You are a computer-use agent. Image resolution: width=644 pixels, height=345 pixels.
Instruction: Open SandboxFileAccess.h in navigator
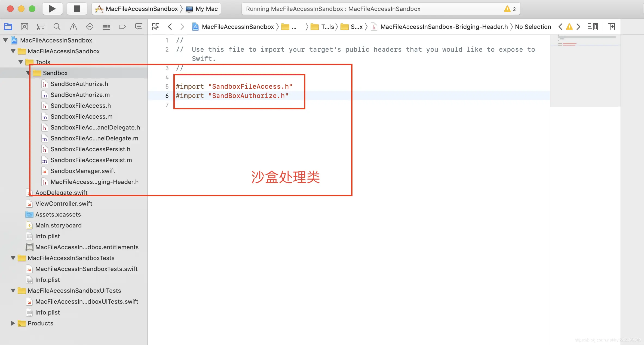(81, 106)
